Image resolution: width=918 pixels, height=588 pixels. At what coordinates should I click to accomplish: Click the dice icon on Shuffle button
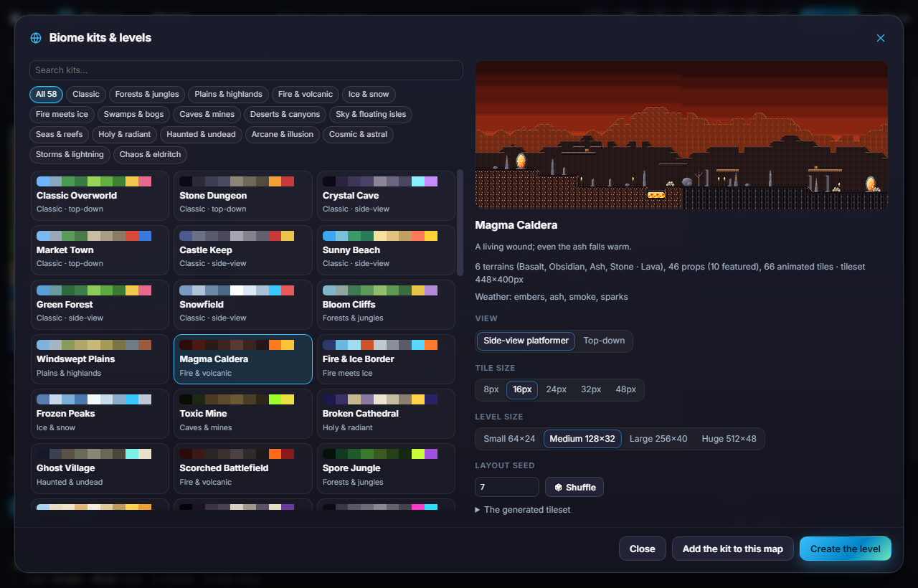pyautogui.click(x=559, y=488)
